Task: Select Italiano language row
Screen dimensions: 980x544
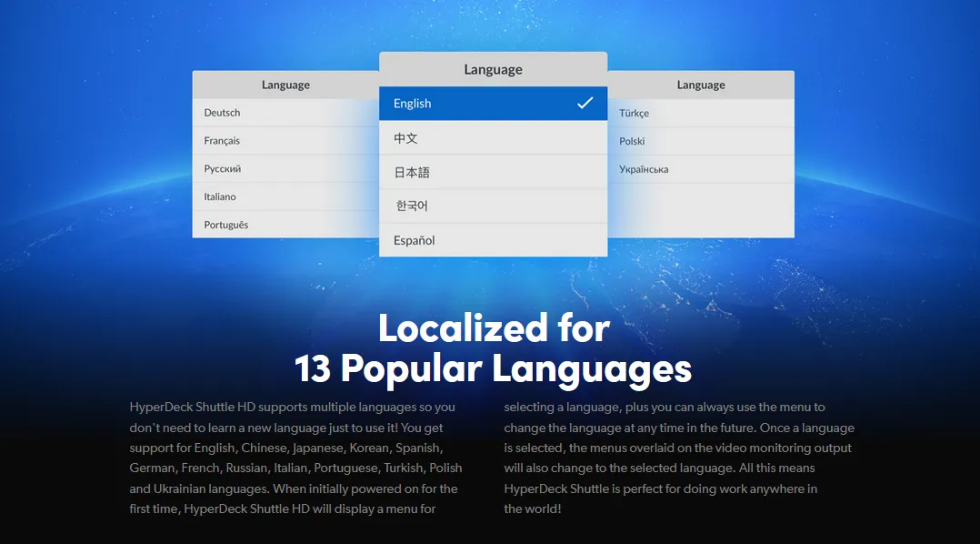Action: click(285, 196)
